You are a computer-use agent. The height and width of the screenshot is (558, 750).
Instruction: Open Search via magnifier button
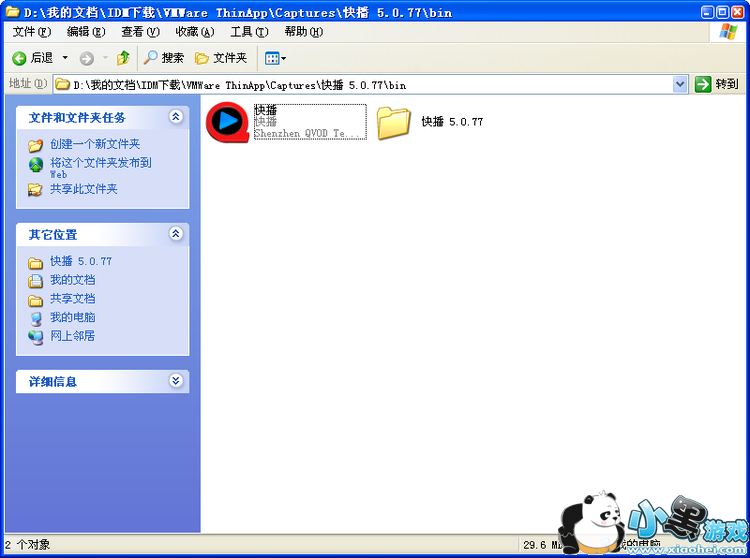pyautogui.click(x=164, y=58)
